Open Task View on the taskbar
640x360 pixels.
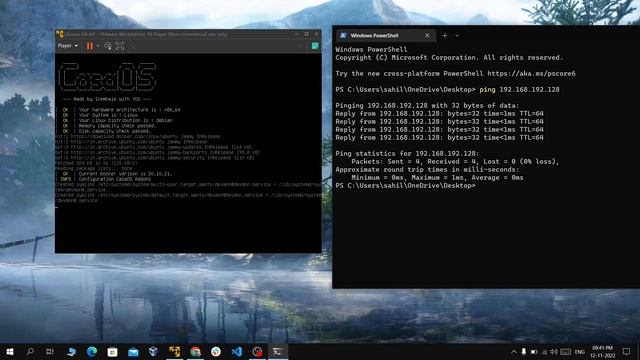[x=50, y=351]
